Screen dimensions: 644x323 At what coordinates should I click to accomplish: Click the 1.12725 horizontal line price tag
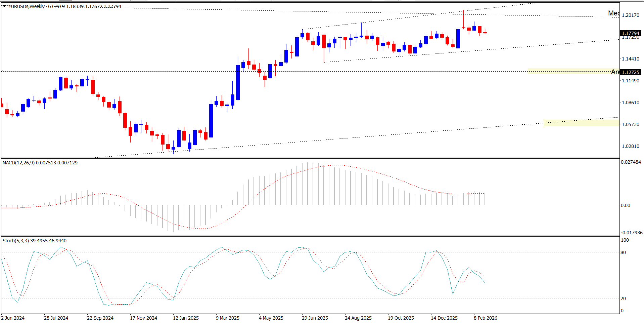coord(630,72)
